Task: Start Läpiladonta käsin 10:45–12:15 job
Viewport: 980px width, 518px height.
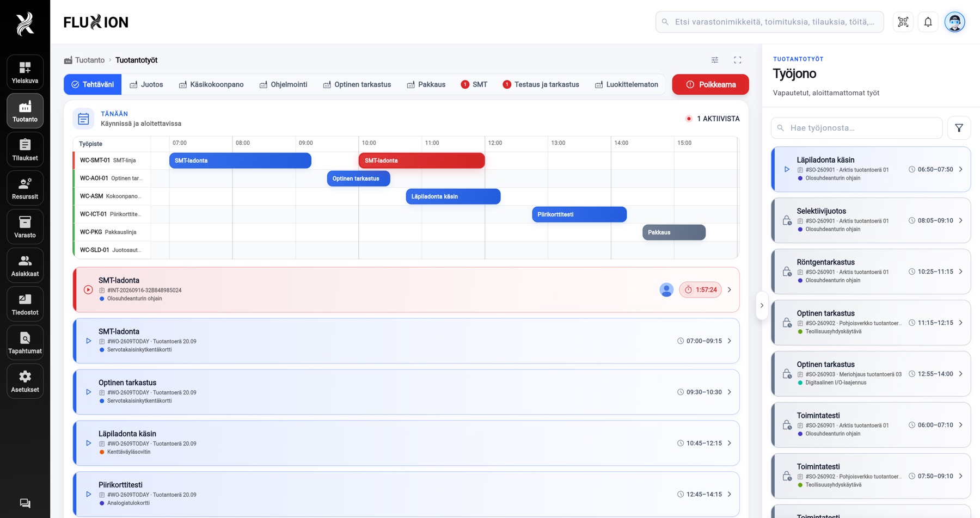Action: point(89,443)
